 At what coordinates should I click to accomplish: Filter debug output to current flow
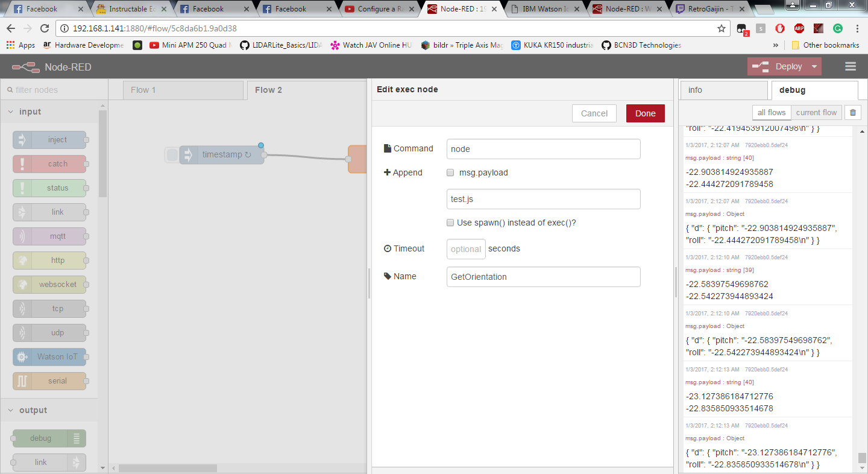coord(816,112)
